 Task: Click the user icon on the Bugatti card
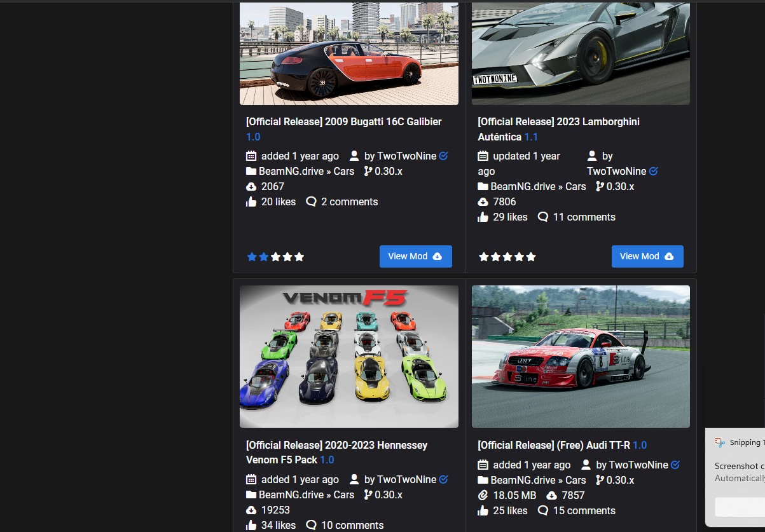pos(354,156)
